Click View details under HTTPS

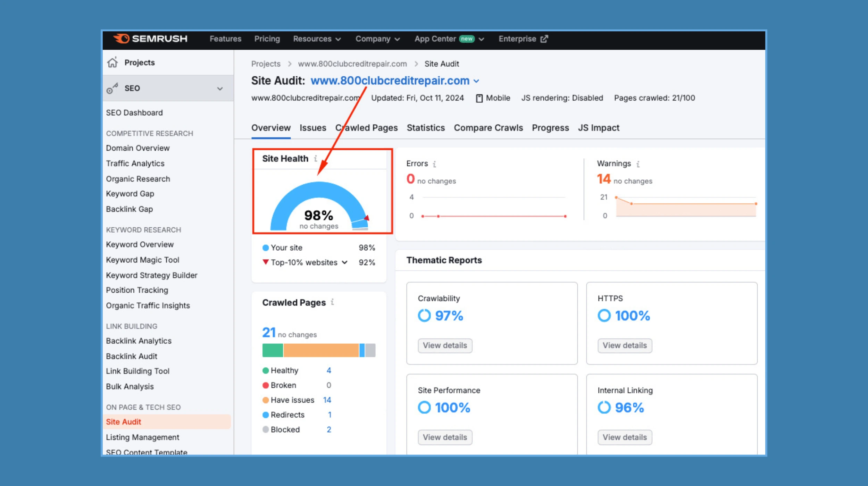coord(624,345)
